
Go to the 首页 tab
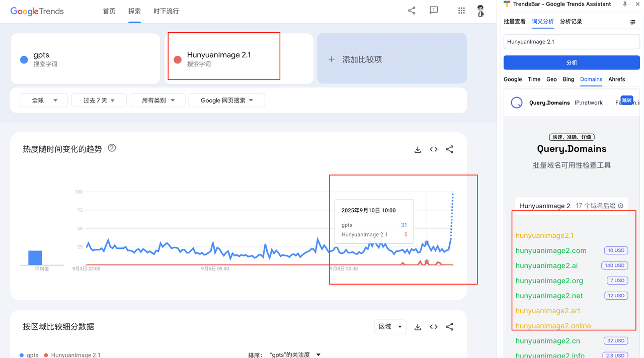(109, 11)
